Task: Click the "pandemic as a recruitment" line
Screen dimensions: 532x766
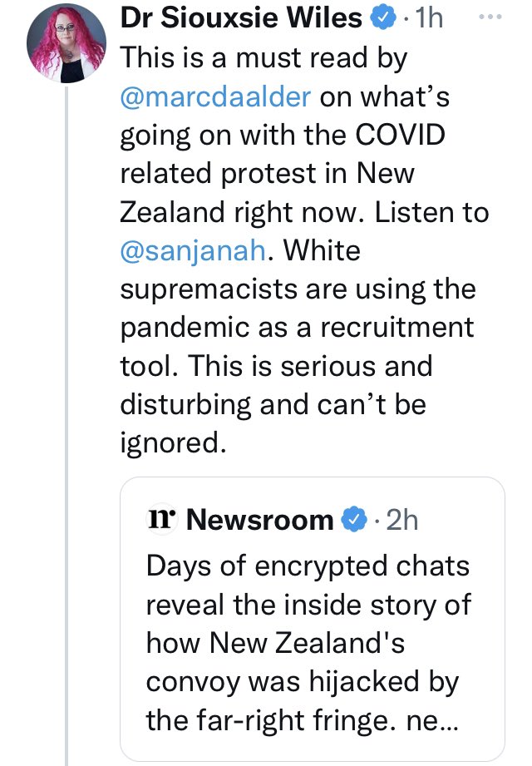Action: [x=297, y=327]
